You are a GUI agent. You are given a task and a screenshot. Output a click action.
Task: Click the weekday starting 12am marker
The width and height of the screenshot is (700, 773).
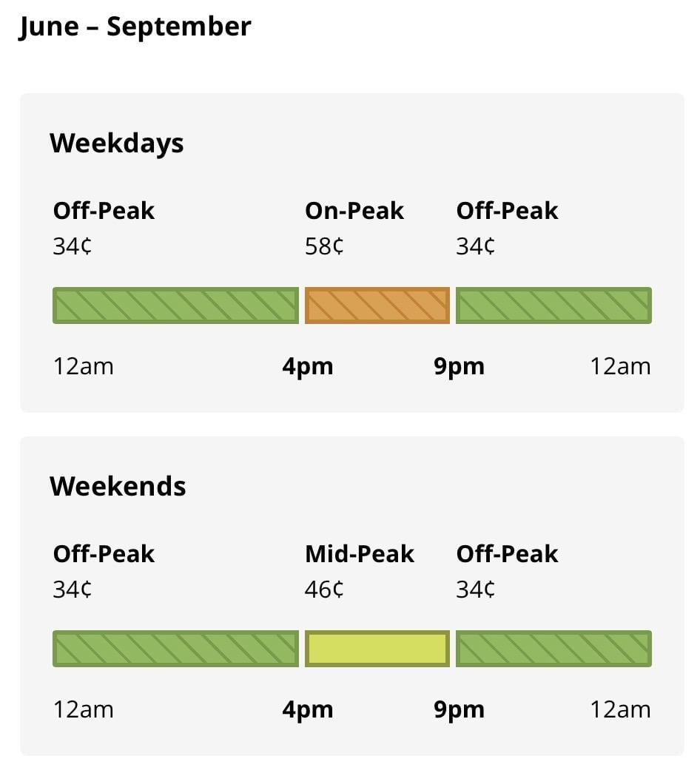click(84, 367)
